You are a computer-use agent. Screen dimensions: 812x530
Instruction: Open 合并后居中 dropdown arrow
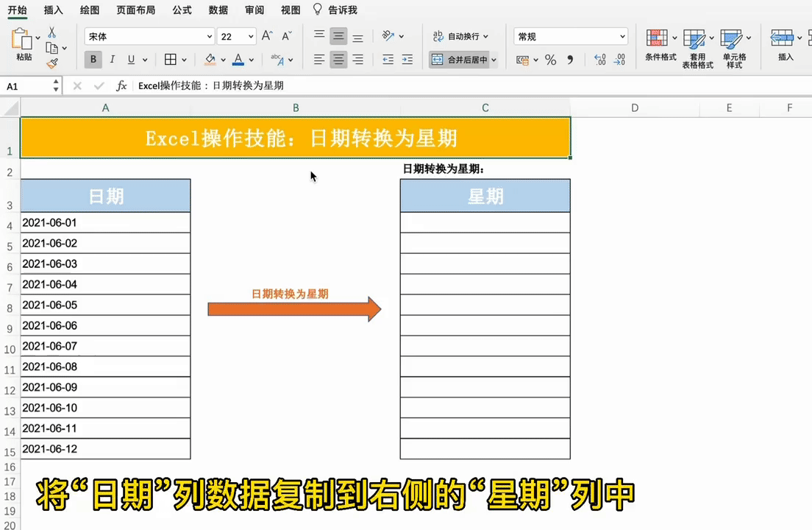tap(494, 60)
